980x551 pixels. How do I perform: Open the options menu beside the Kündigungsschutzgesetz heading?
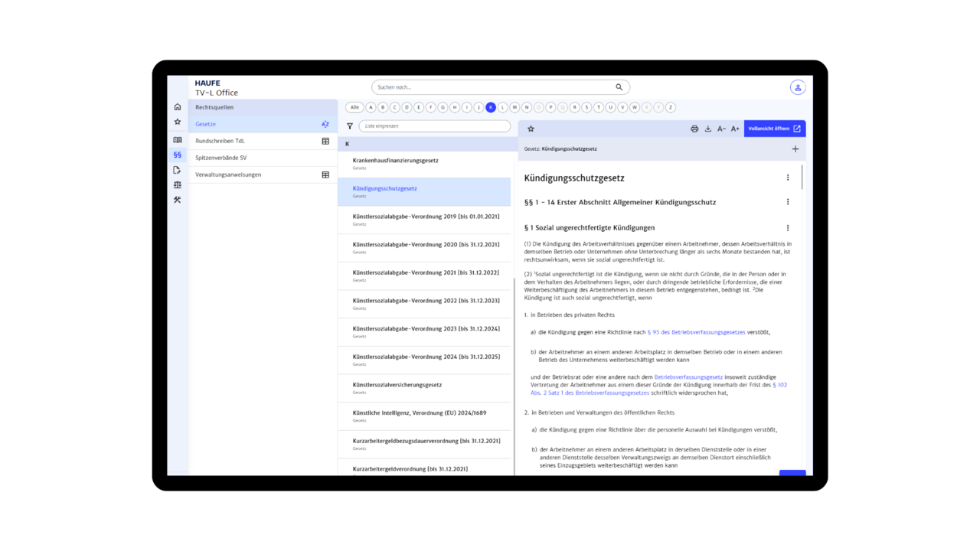[788, 178]
